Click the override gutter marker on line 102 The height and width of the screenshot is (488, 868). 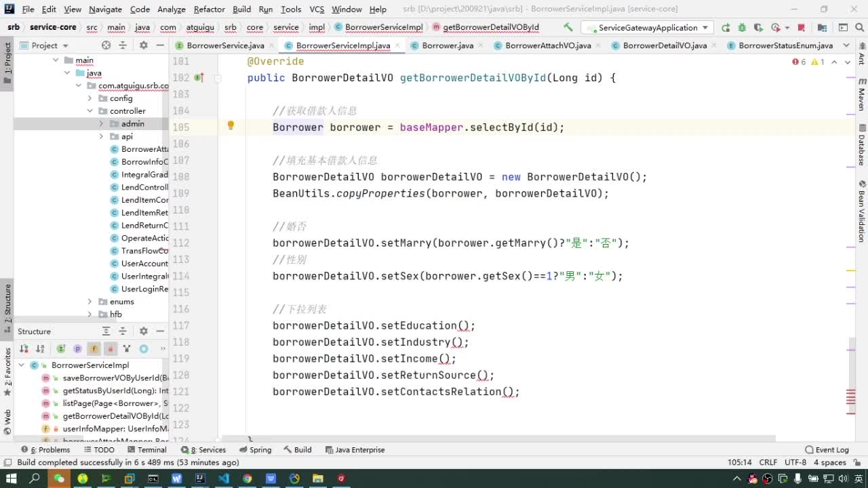[199, 78]
